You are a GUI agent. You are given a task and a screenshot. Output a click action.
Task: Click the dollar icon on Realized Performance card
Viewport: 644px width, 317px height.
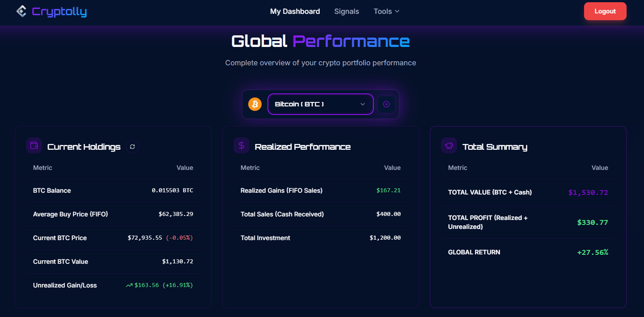pos(241,145)
